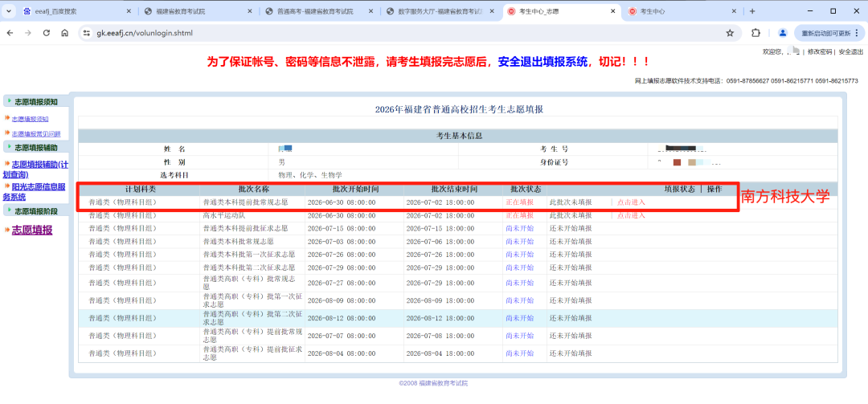Bookmark this page with the star icon
This screenshot has height=404, width=868.
click(730, 33)
